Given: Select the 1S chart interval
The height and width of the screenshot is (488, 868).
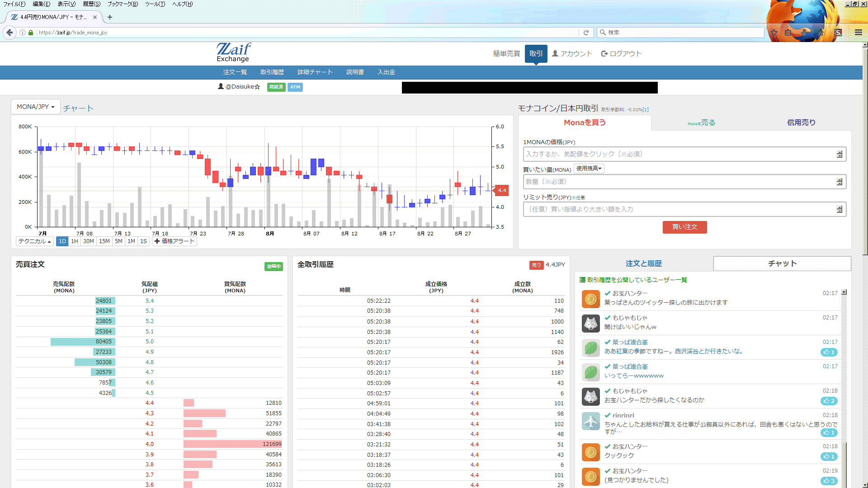Looking at the screenshot, I should click(143, 241).
